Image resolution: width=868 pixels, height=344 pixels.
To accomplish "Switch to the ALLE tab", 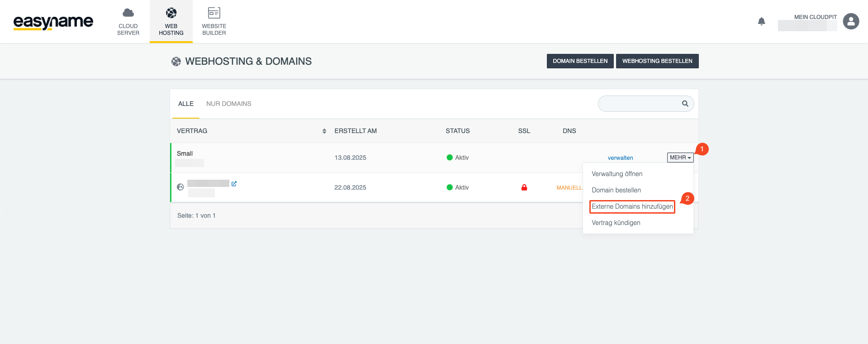I will [185, 104].
